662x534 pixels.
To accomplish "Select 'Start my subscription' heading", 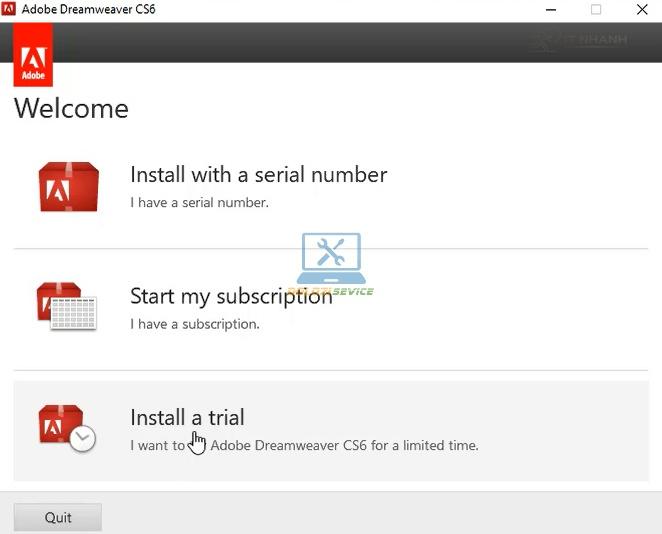I will (x=231, y=297).
